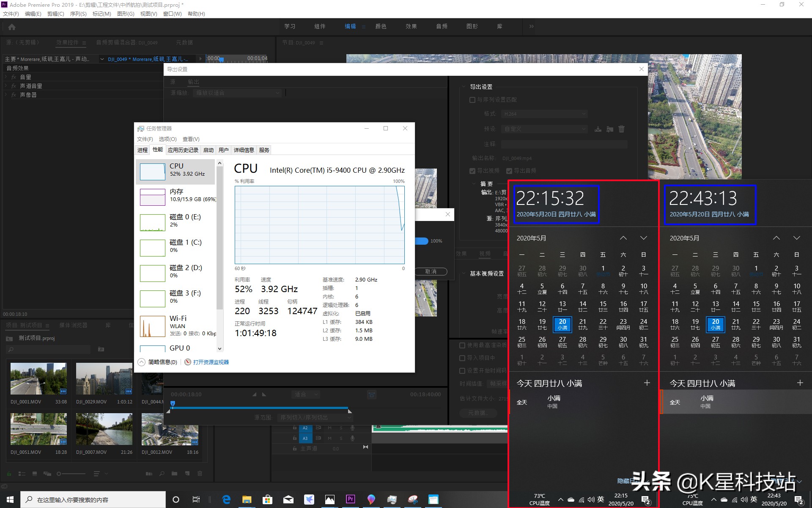
Task: Switch to 进程 tab in Task Manager
Action: 143,150
